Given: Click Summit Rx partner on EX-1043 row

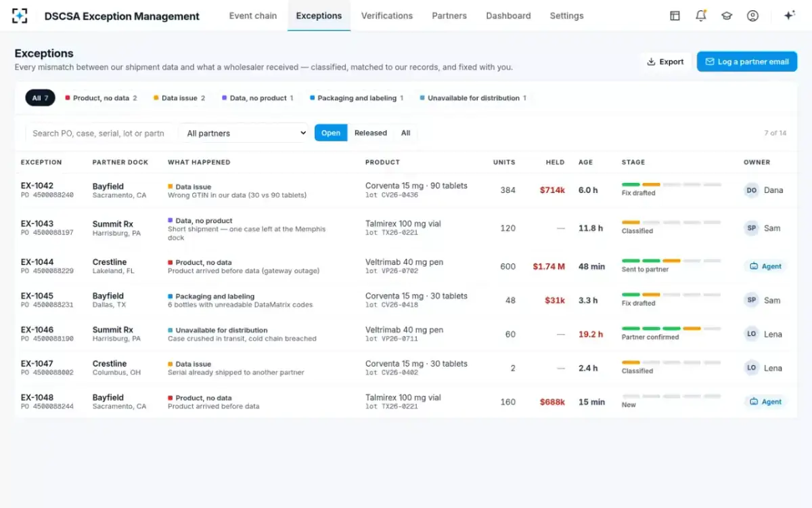Looking at the screenshot, I should coord(113,224).
